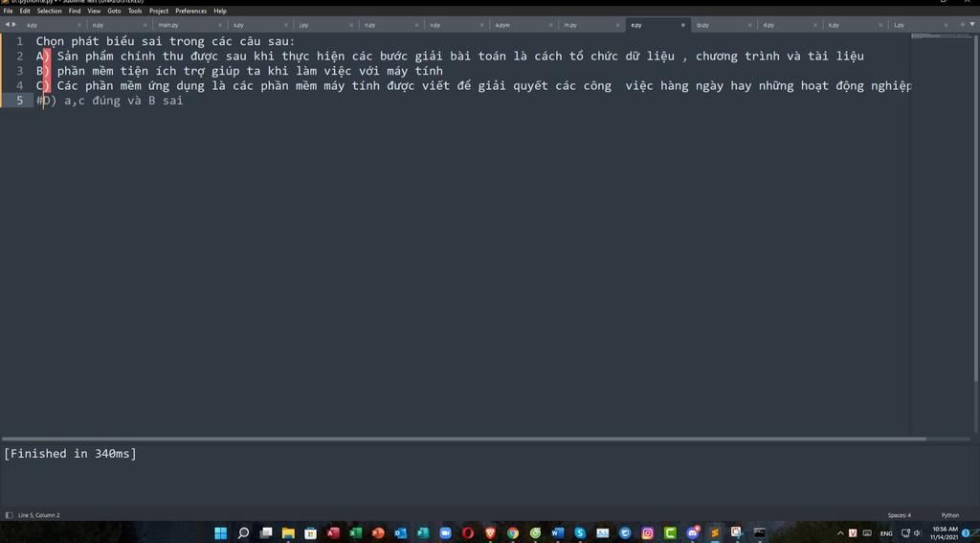
Task: Open taskbar Search
Action: [243, 533]
